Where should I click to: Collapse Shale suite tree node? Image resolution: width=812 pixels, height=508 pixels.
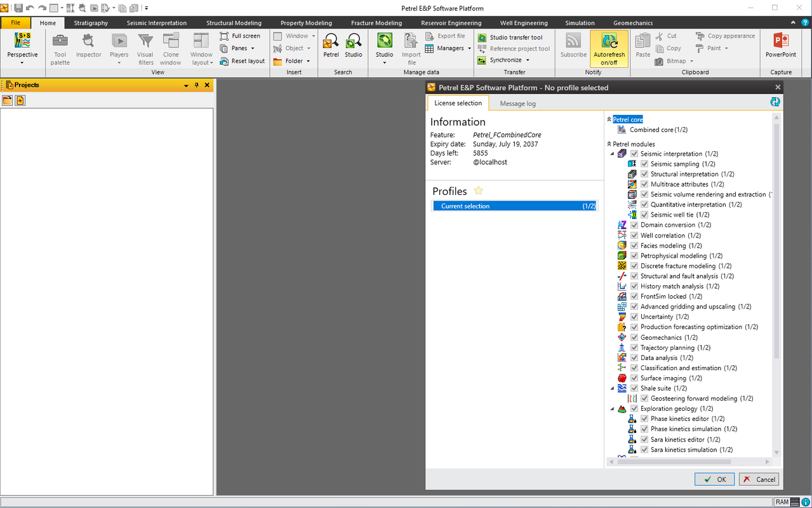(x=612, y=388)
